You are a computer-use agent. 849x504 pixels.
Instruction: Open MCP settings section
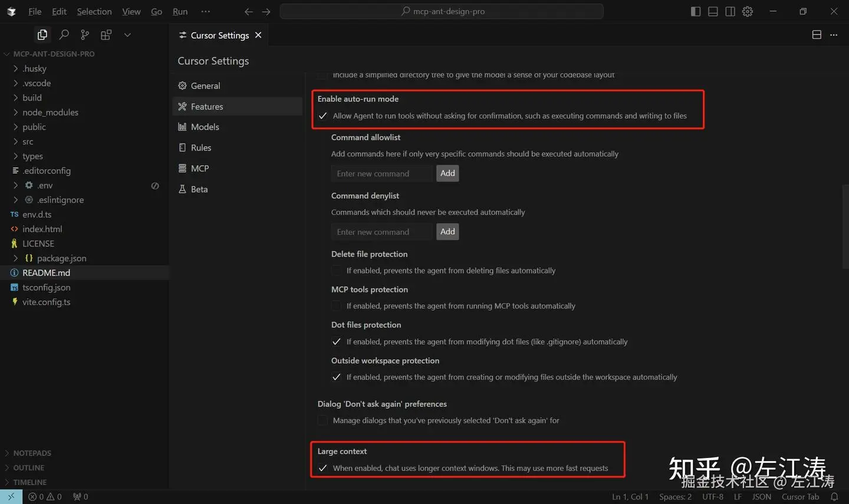click(x=238, y=169)
